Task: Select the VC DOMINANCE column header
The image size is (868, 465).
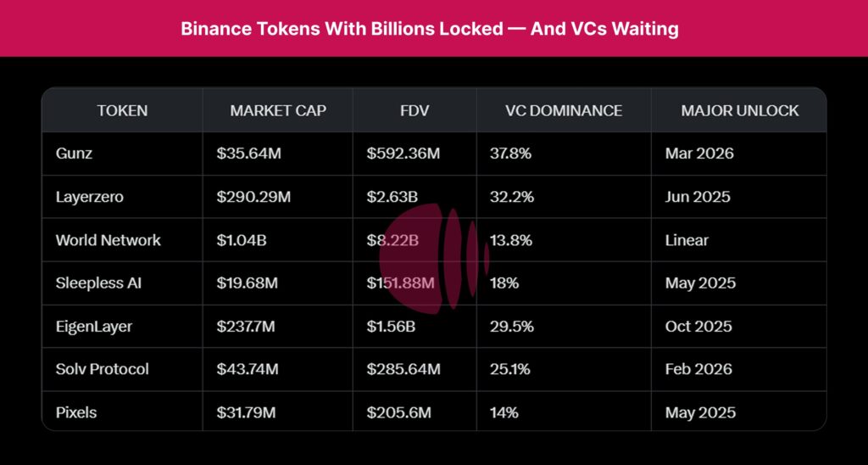Action: tap(564, 110)
